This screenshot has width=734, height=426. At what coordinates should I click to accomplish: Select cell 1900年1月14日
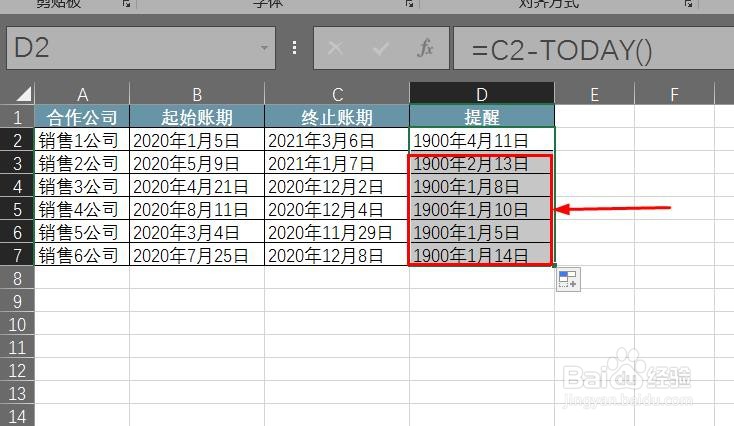tap(482, 254)
